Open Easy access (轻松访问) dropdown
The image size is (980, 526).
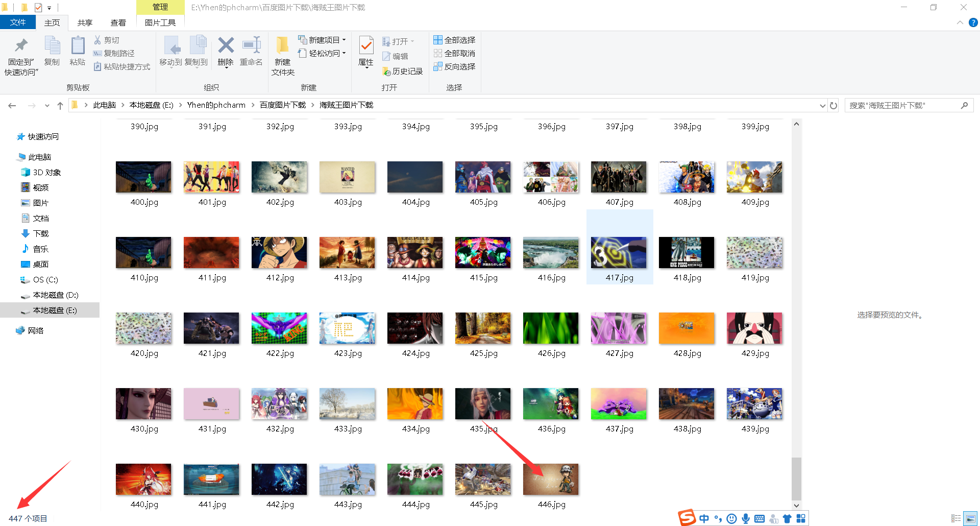(323, 53)
